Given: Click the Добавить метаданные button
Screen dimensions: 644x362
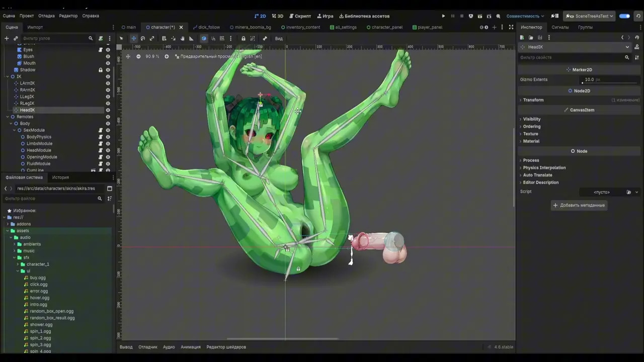Looking at the screenshot, I should 579,205.
